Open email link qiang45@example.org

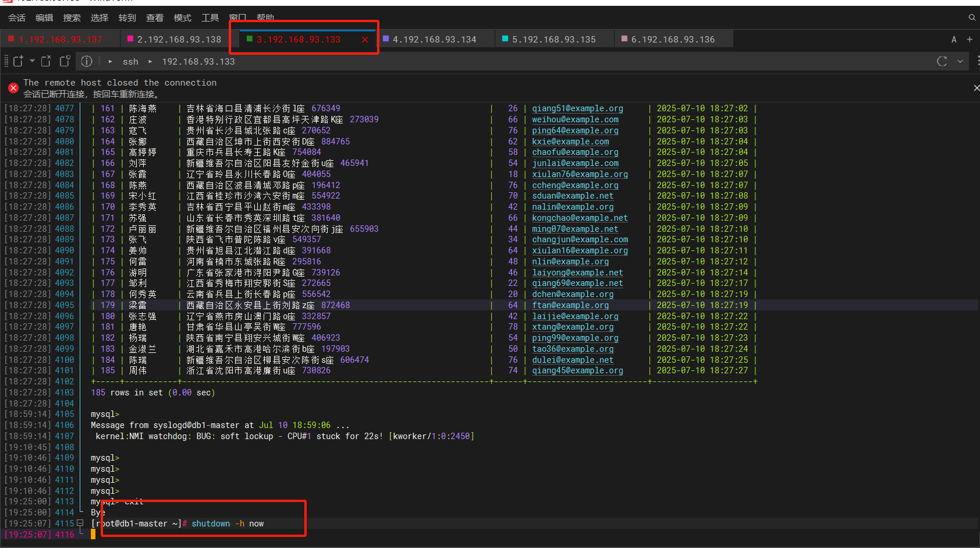click(577, 370)
